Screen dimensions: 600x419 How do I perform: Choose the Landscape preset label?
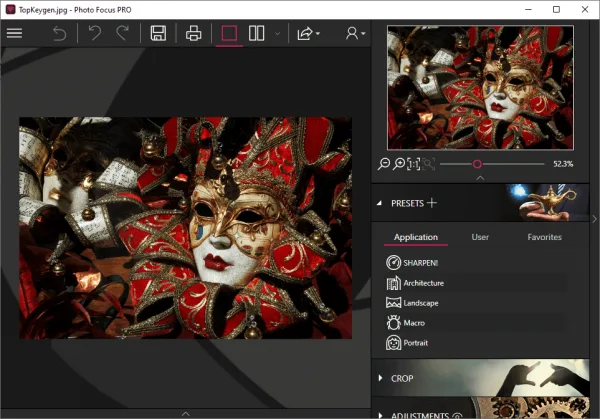tap(421, 303)
